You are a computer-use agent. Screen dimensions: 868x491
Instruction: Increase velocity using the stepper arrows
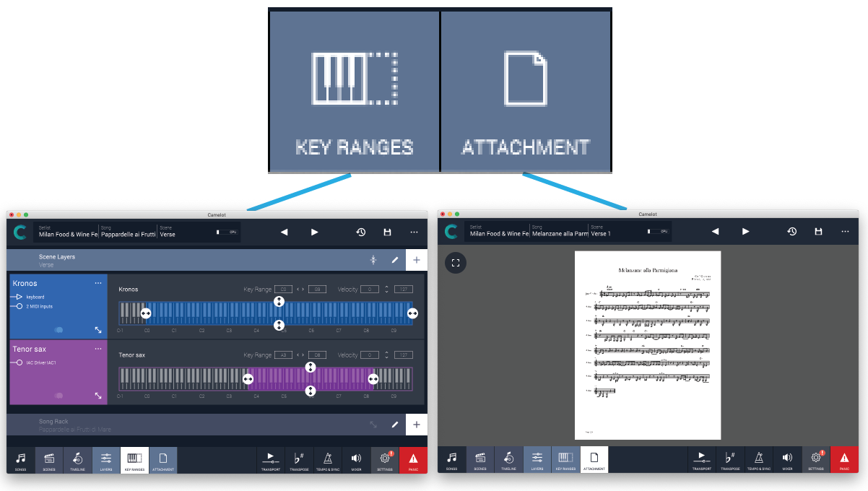tap(386, 289)
